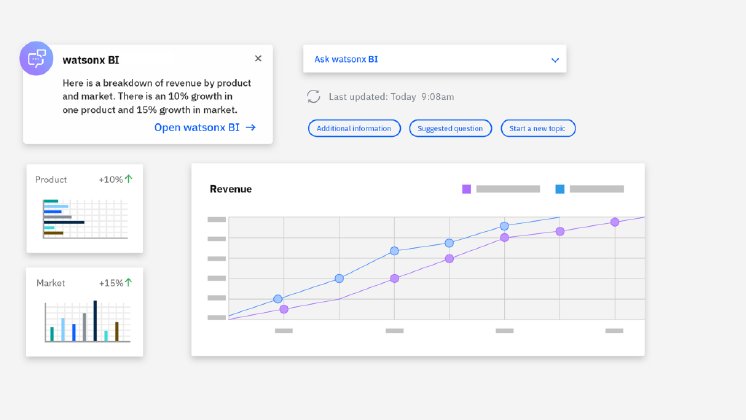Click the blue legend swatch in Revenue chart
The height and width of the screenshot is (420, 746).
tap(560, 189)
